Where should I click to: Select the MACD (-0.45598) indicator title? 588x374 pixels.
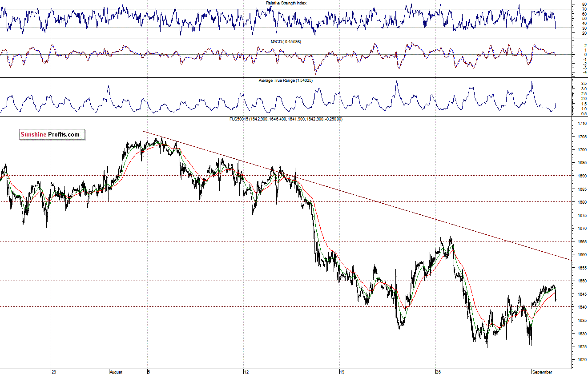(x=286, y=42)
